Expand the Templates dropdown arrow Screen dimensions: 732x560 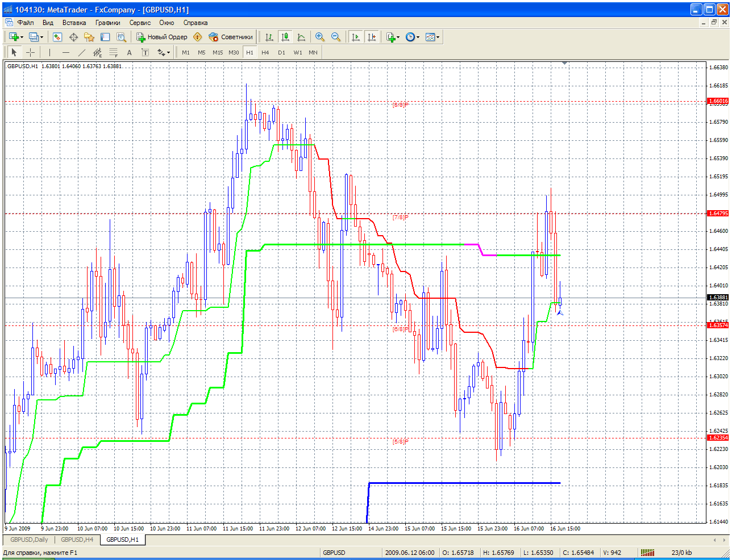pos(438,37)
